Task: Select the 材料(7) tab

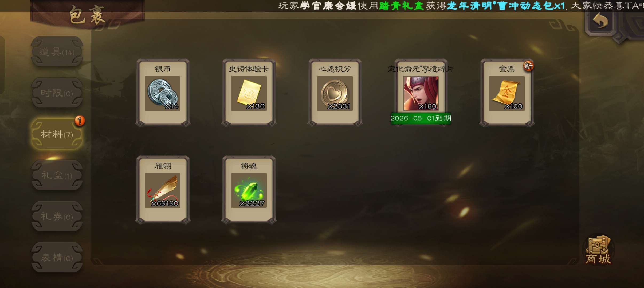Action: [x=57, y=134]
